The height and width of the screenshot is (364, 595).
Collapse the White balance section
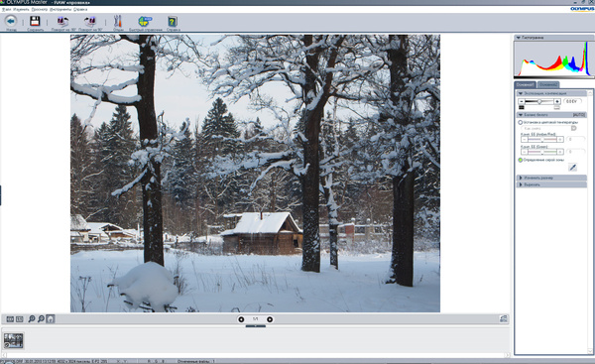[521, 115]
